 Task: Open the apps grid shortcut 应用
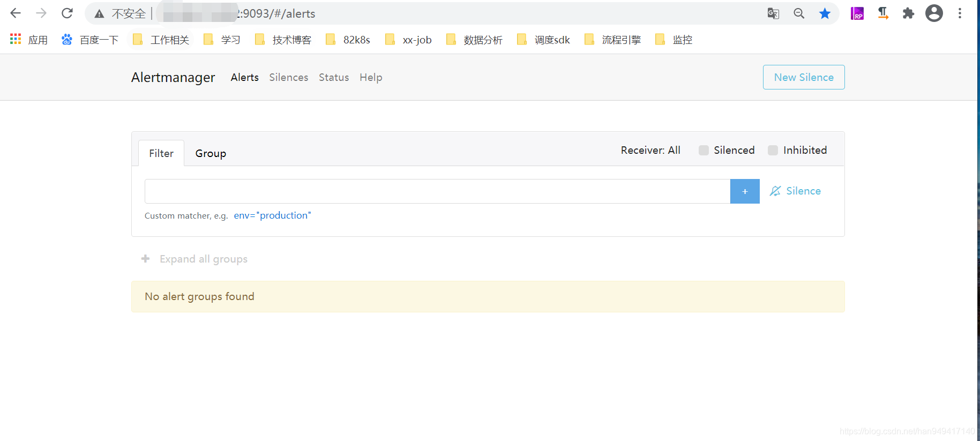pyautogui.click(x=29, y=40)
